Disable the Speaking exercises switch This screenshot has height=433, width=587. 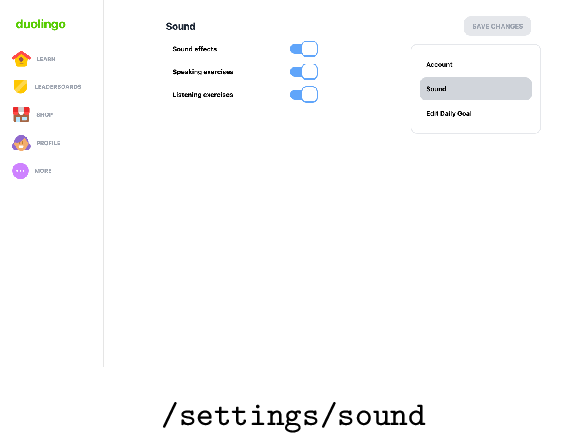pos(304,72)
